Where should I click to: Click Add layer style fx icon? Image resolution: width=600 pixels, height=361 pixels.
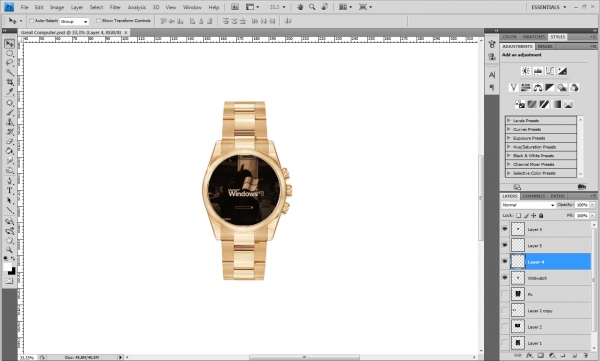click(x=529, y=356)
